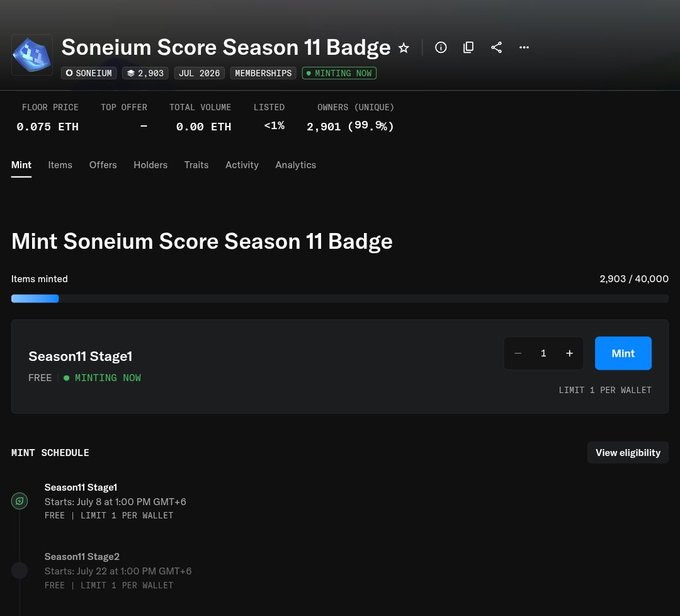
Task: Select the Traits tab
Action: point(196,165)
